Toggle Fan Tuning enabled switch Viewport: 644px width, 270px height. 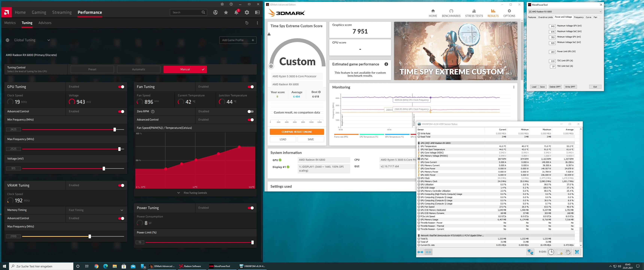[251, 87]
